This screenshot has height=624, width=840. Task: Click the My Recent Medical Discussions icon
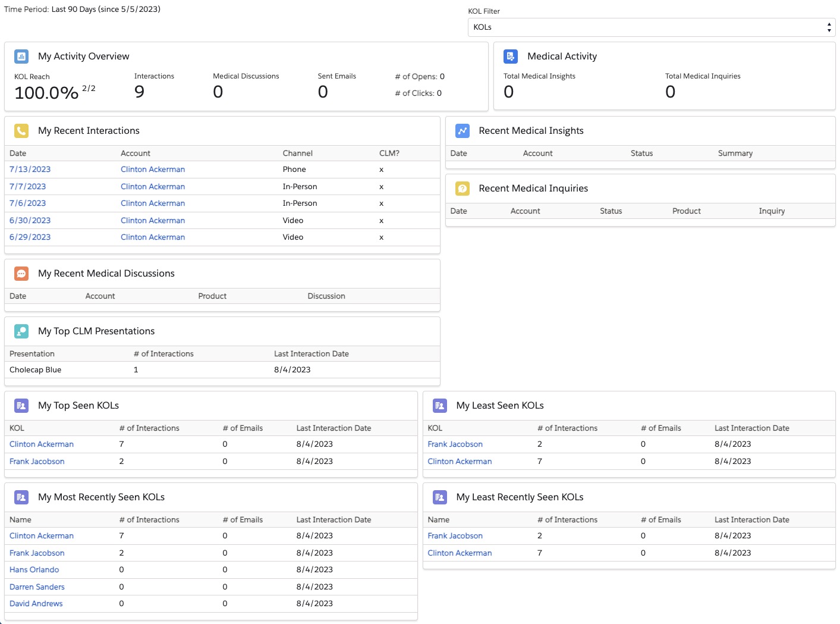point(21,274)
